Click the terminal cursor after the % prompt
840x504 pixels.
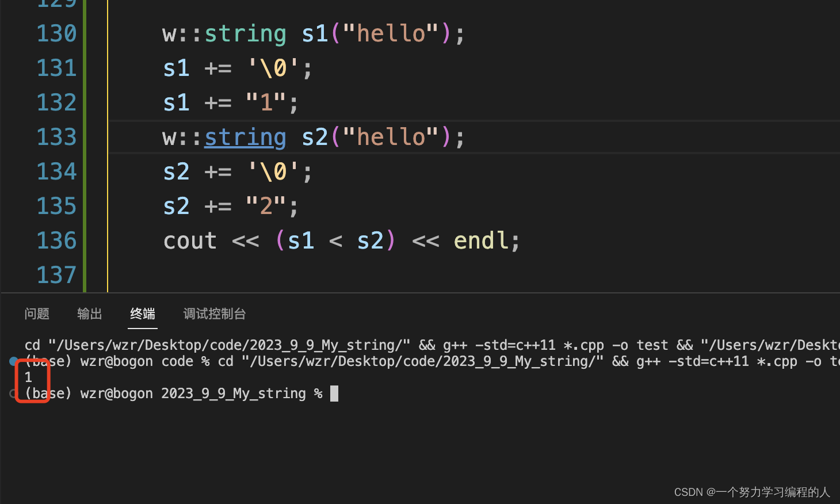point(334,394)
